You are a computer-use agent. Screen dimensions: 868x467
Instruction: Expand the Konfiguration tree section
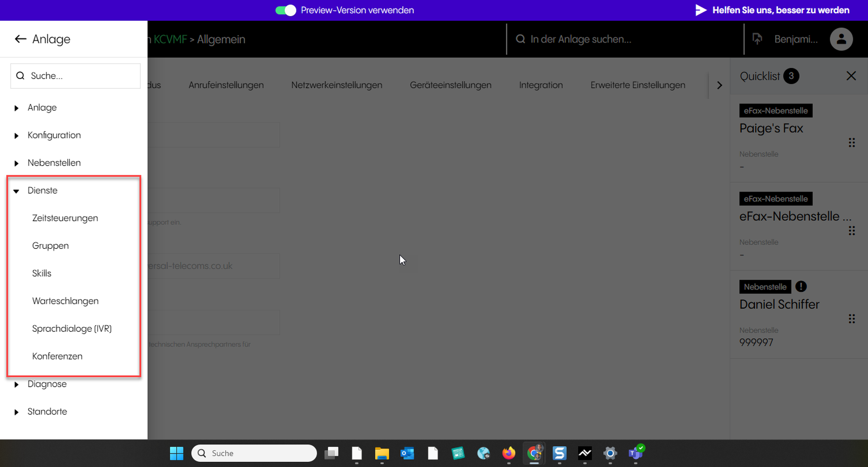[16, 136]
